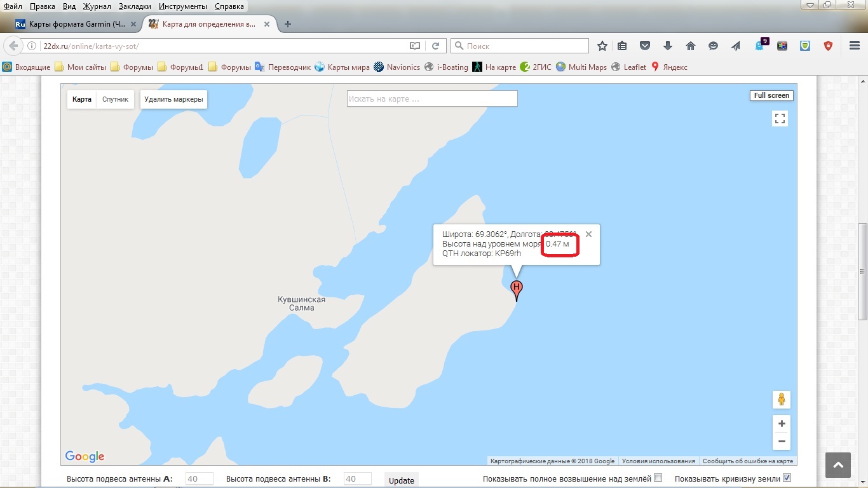Expand the Мои сайты bookmarks folder
Screen dimensions: 868x488
[x=81, y=67]
